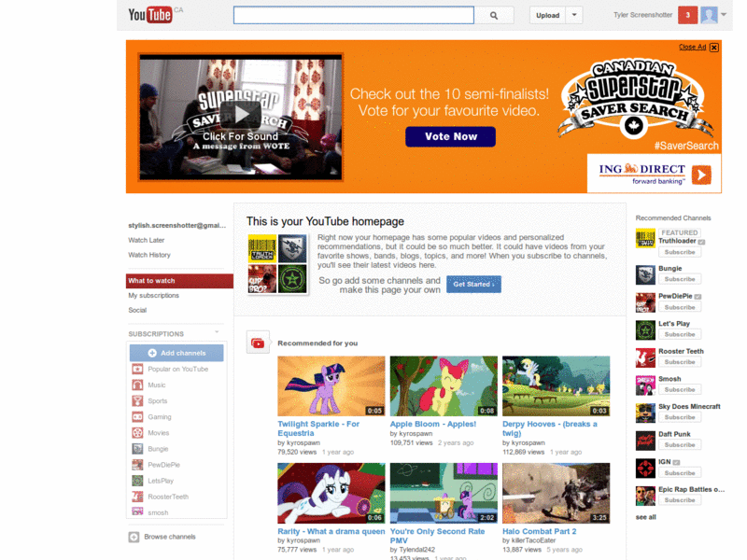Open Rarity drama queen video thumbnail

click(x=331, y=494)
